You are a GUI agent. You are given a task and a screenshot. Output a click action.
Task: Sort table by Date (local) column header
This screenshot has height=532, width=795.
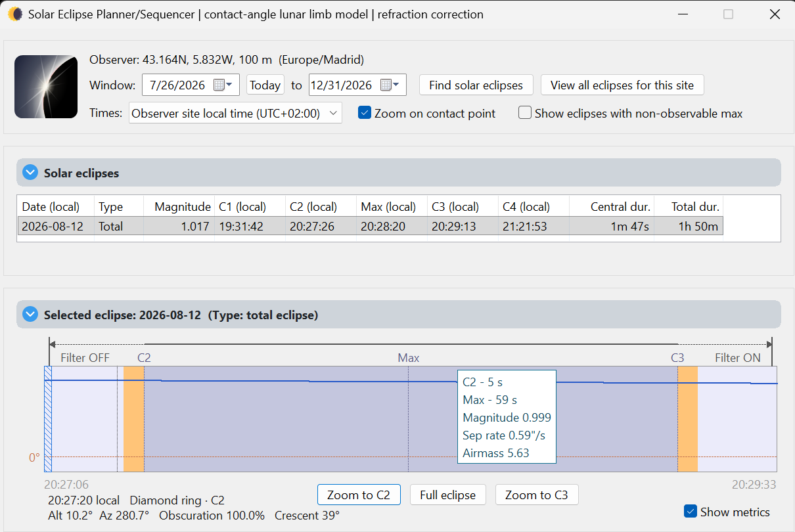[56, 206]
